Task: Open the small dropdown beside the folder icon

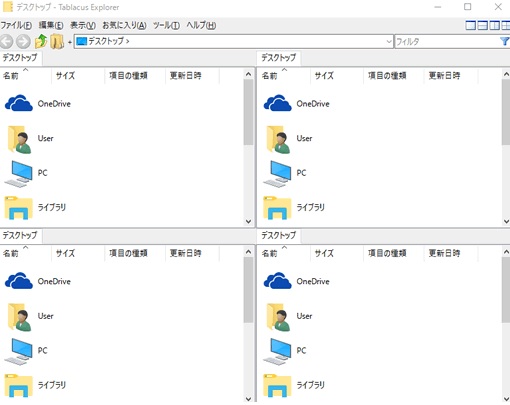Action: pos(70,42)
